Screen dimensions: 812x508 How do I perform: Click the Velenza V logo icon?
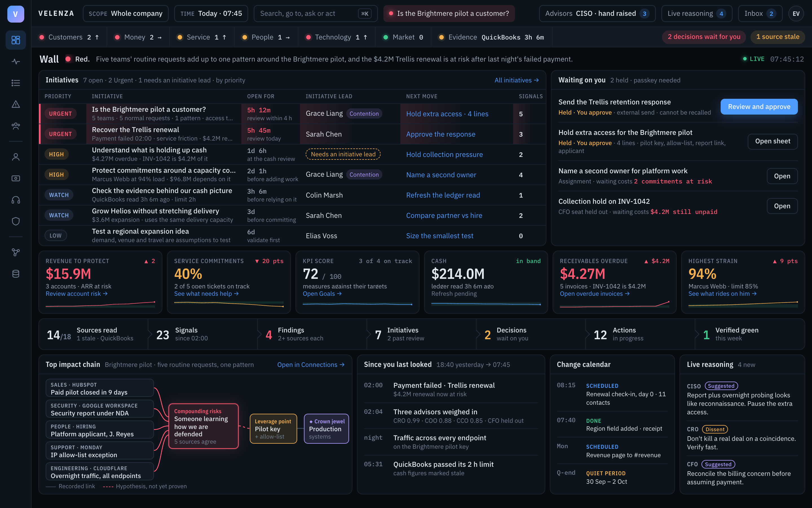(x=16, y=14)
